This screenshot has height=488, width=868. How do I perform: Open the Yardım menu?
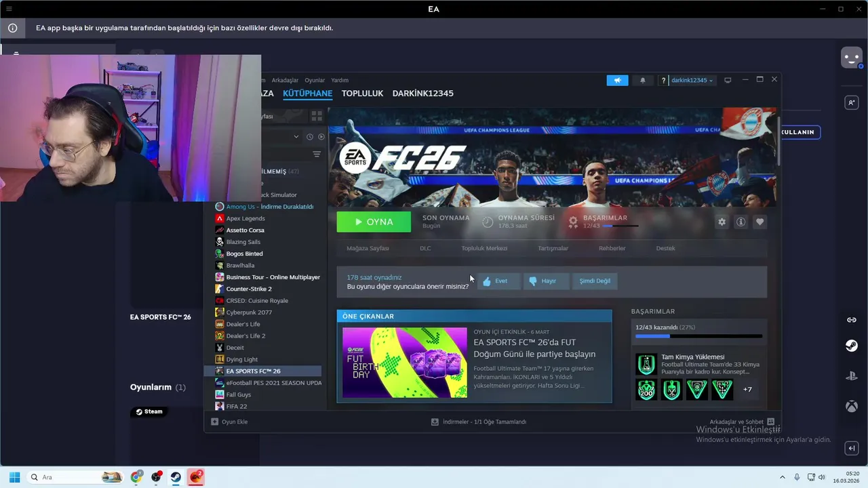pos(340,80)
